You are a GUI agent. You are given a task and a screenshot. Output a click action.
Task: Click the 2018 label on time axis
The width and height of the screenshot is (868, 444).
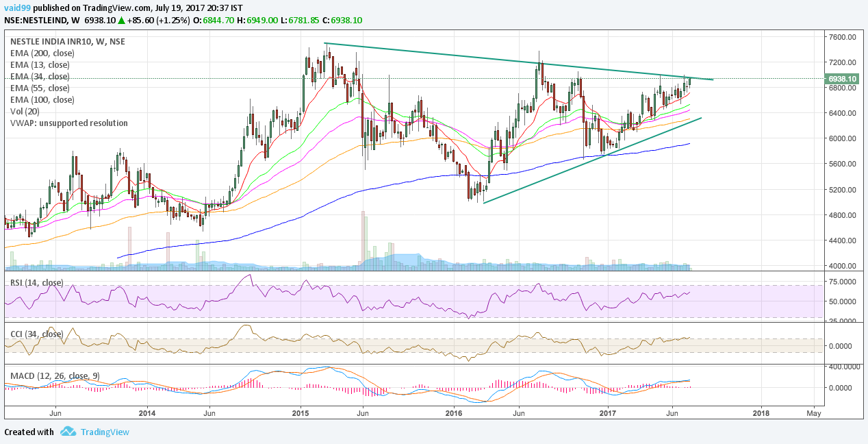tap(761, 413)
